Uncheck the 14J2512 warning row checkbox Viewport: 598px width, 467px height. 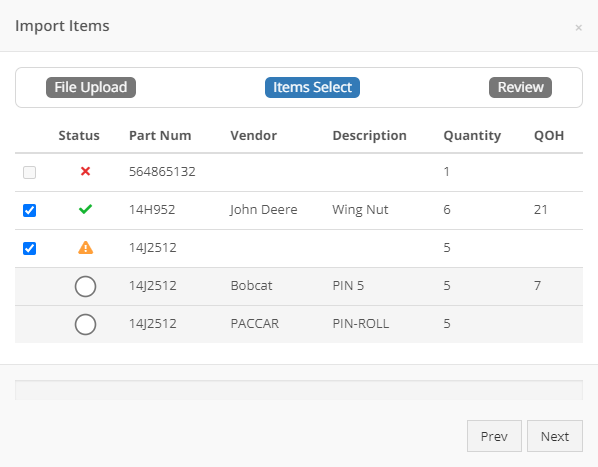tap(29, 249)
